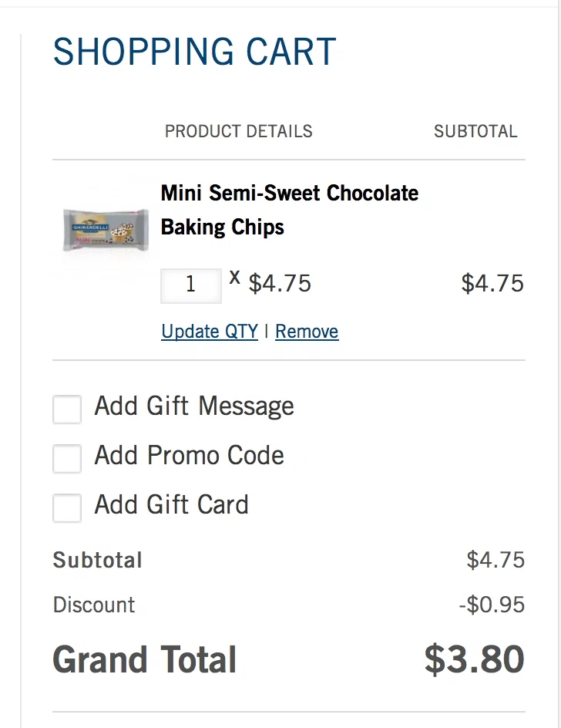Viewport: 561px width, 728px height.
Task: Click the bold Subtotal summary label
Action: [x=98, y=560]
